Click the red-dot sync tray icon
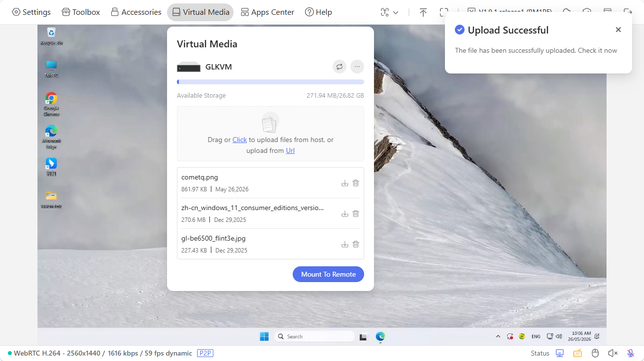This screenshot has width=644, height=361. 510,336
